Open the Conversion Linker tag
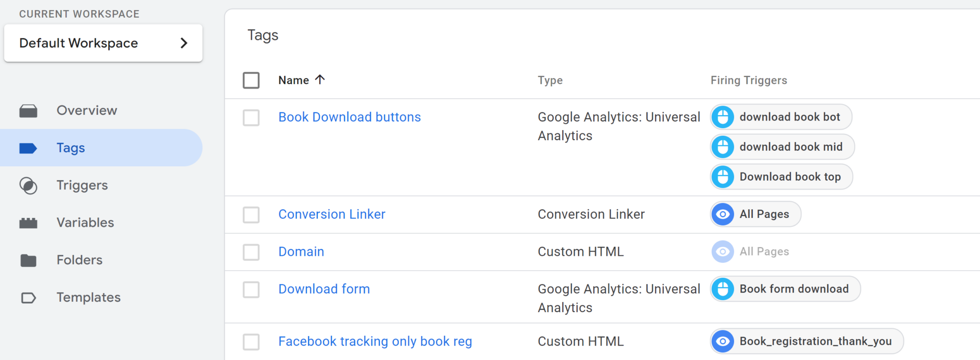Screen dimensions: 980x360 332,214
